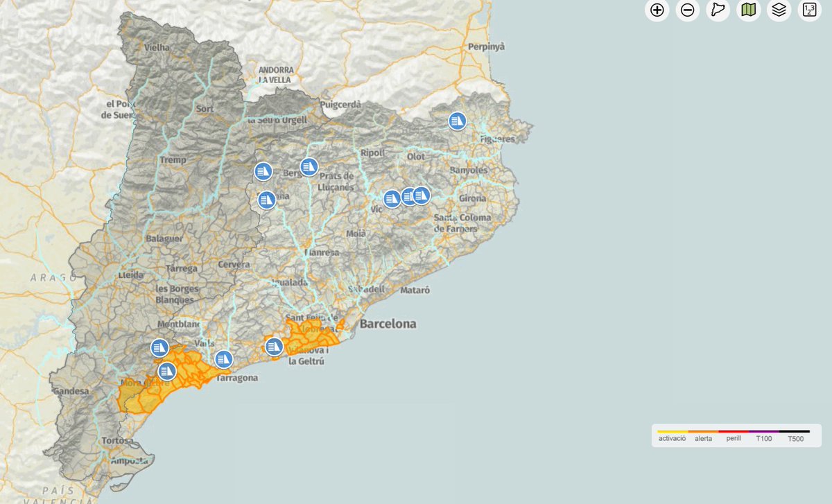
Task: Click the Puigcerdà label
Action: click(341, 105)
